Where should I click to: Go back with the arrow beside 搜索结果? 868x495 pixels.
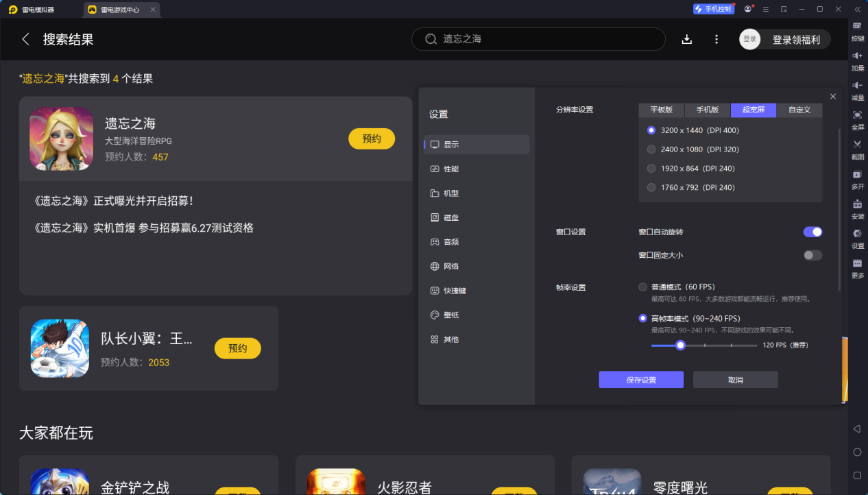[x=26, y=39]
